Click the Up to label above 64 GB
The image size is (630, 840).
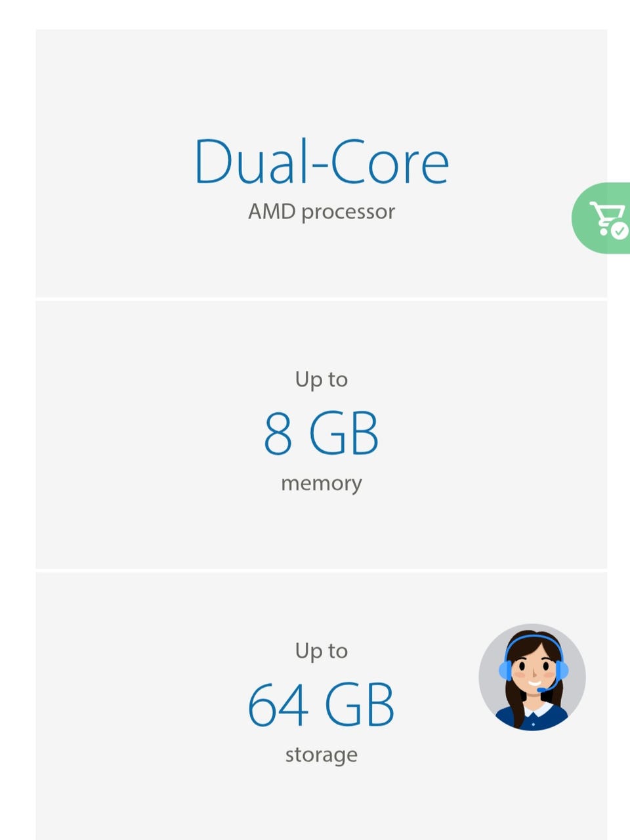[322, 651]
